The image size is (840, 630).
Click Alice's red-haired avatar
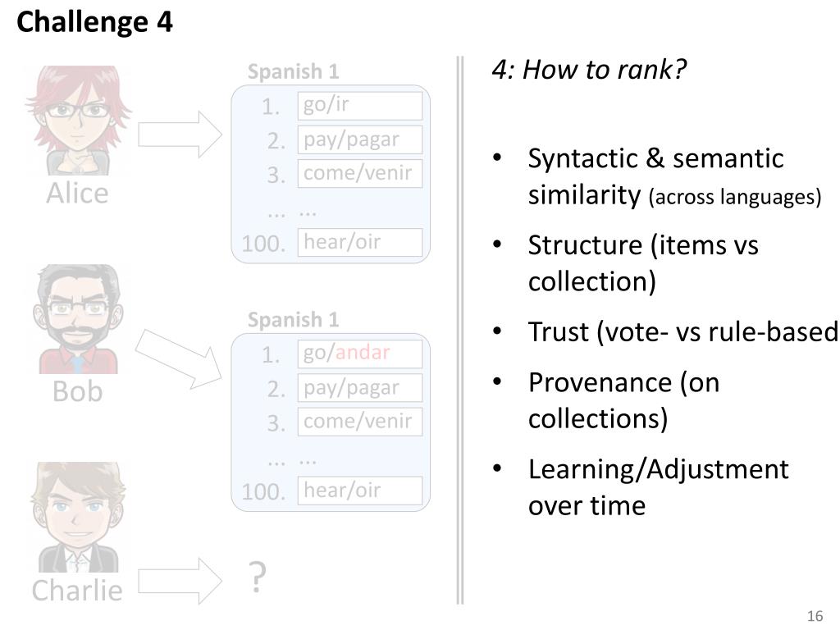78,121
